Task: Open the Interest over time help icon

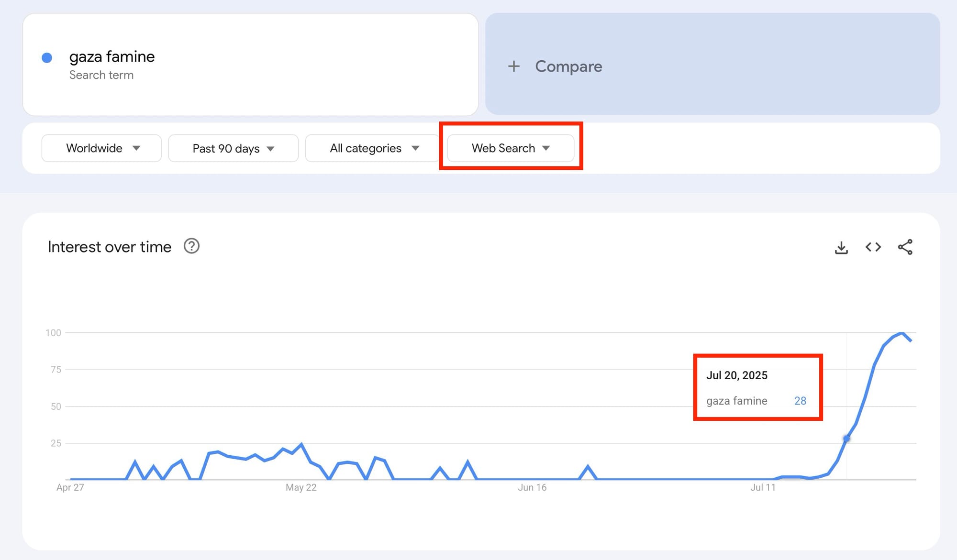Action: coord(191,246)
